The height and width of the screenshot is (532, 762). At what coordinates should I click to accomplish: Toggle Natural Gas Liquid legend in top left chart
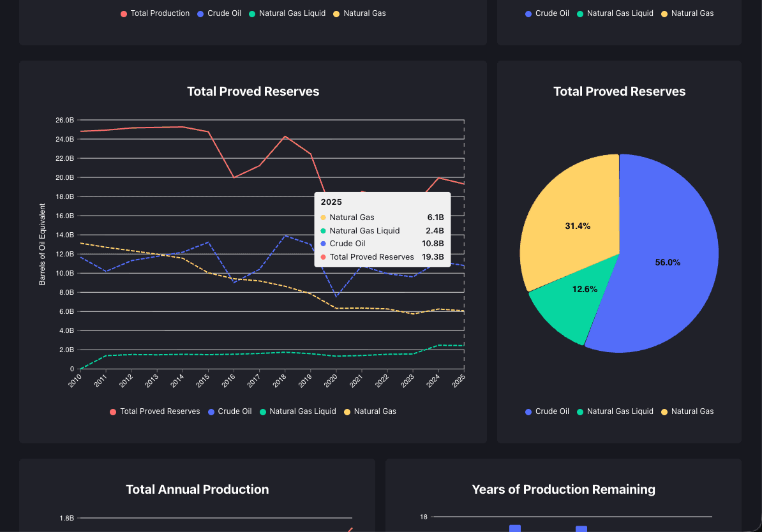pyautogui.click(x=287, y=13)
